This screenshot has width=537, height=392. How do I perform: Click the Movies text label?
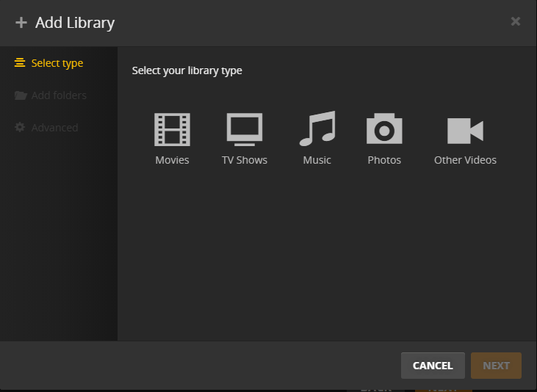pos(172,160)
